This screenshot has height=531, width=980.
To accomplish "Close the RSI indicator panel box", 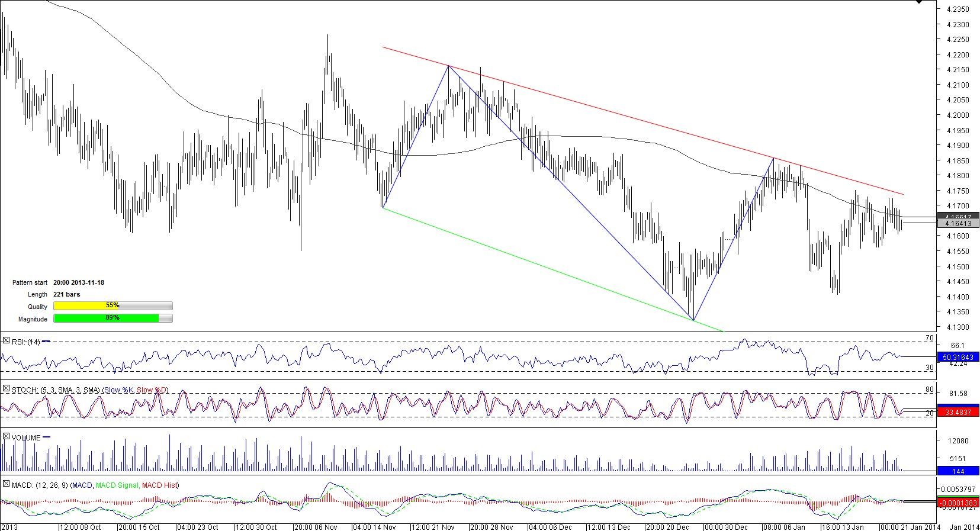I will coord(6,340).
